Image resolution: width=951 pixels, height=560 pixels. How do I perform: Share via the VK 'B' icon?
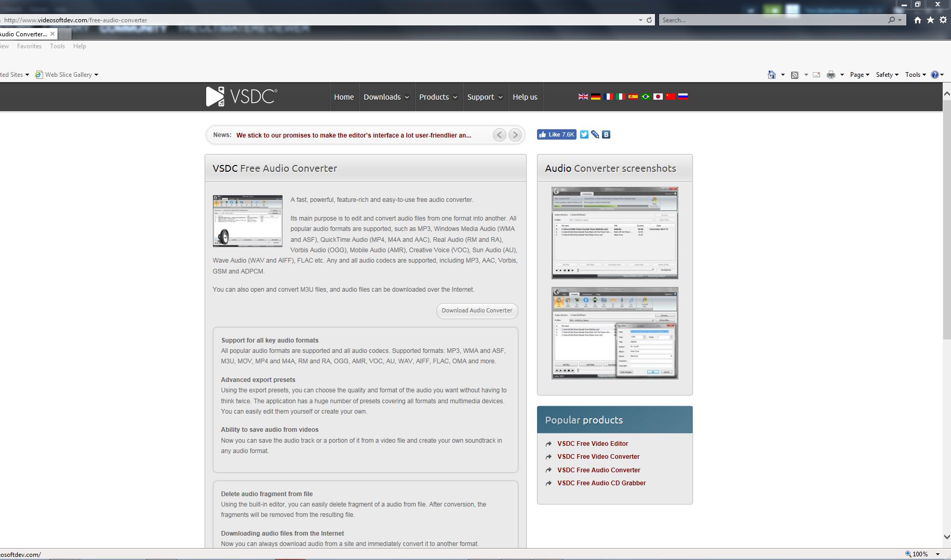click(606, 134)
